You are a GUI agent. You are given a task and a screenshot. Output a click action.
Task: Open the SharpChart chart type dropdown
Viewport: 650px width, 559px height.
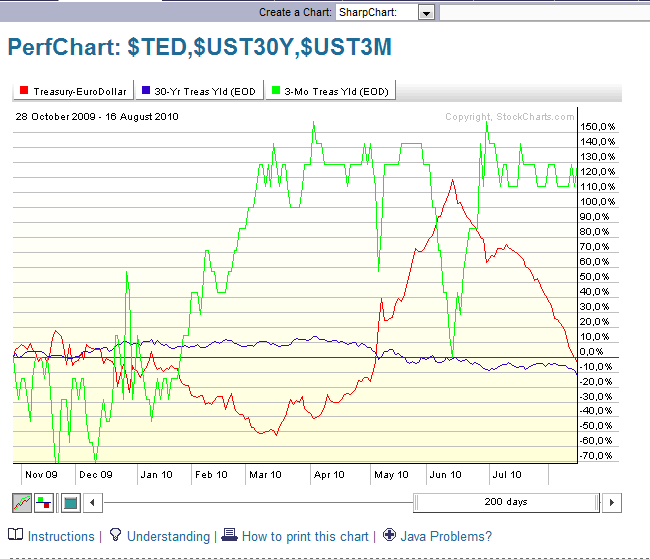426,12
